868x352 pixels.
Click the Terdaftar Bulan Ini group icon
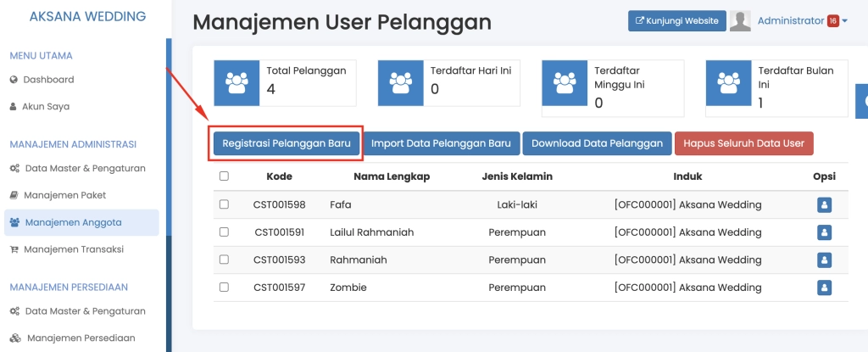pos(728,83)
